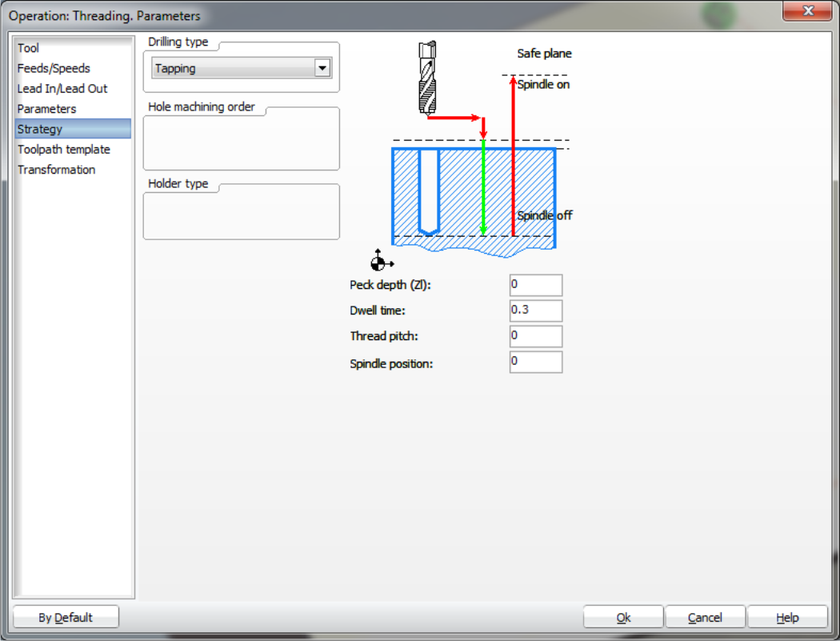The image size is (840, 641).
Task: Click the Safe plane label in diagram
Action: [x=544, y=54]
